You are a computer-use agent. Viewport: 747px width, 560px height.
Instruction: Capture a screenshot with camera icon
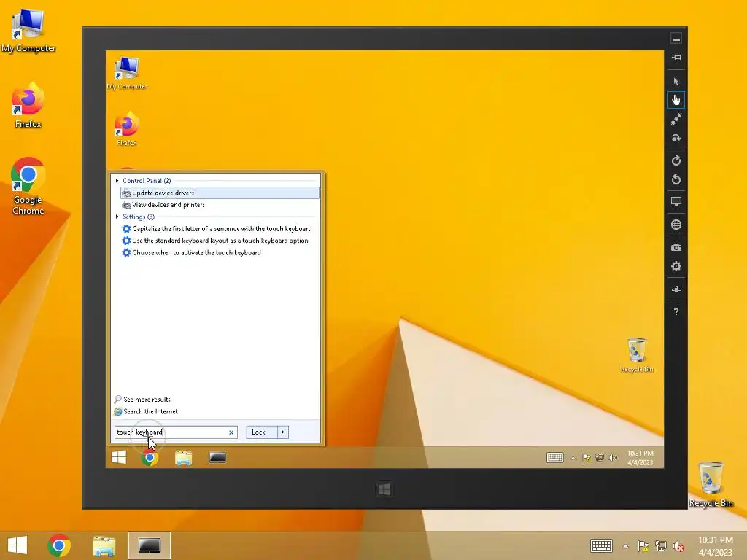click(x=676, y=247)
